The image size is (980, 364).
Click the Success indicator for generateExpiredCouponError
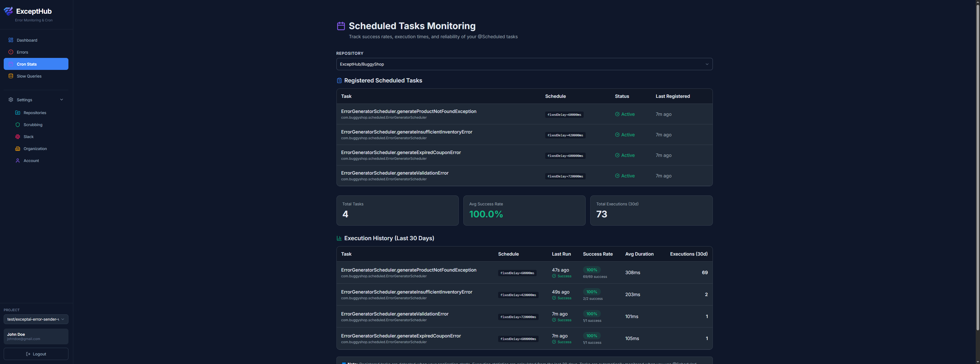coord(562,341)
